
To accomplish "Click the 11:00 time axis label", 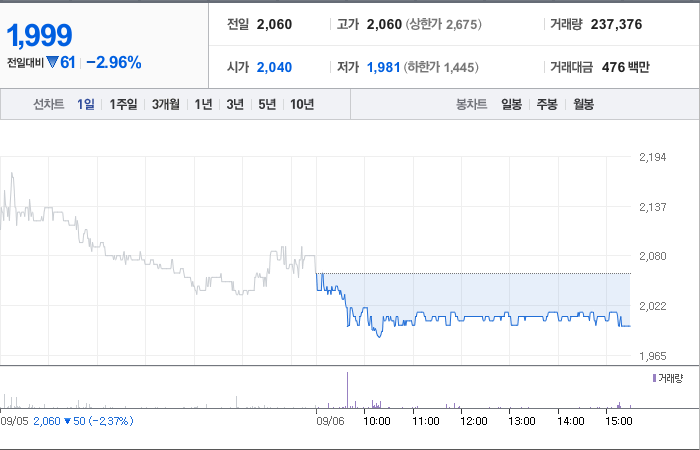I will click(x=425, y=421).
